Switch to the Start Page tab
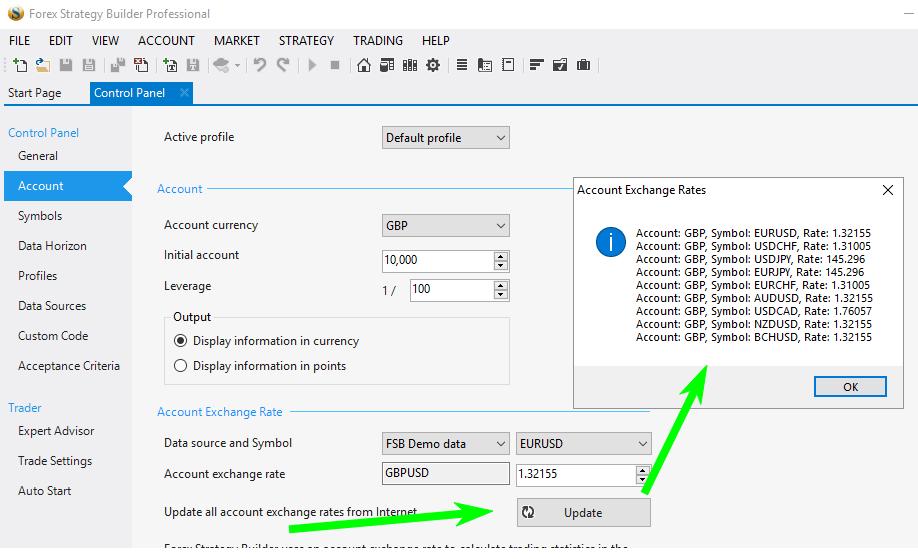The height and width of the screenshot is (559, 918). (35, 93)
